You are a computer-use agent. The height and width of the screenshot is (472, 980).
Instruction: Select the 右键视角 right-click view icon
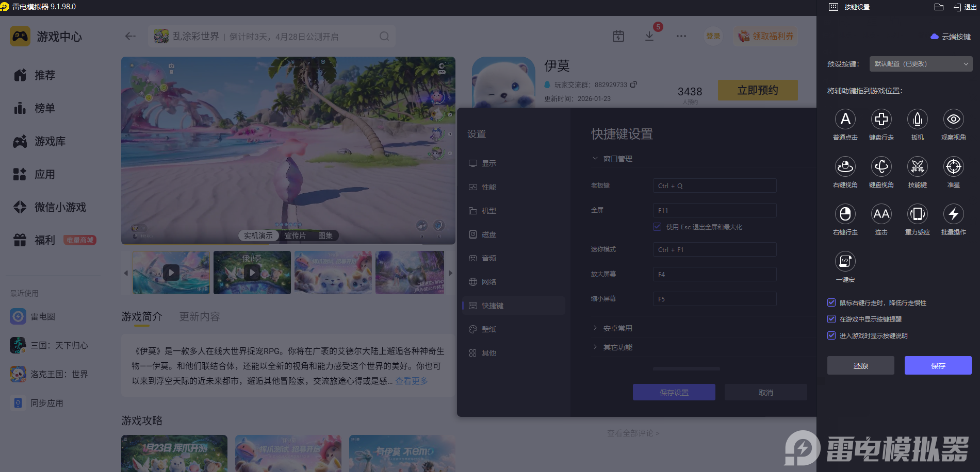[x=845, y=166]
